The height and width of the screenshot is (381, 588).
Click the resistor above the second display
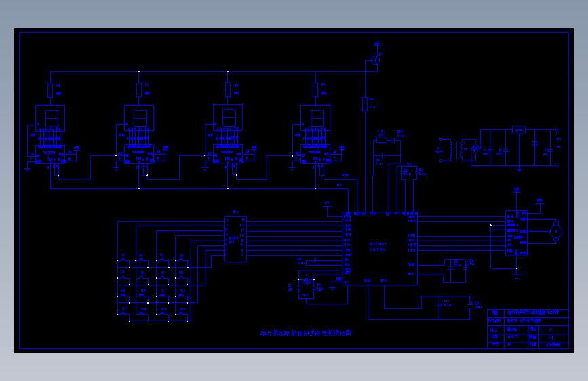click(x=139, y=89)
